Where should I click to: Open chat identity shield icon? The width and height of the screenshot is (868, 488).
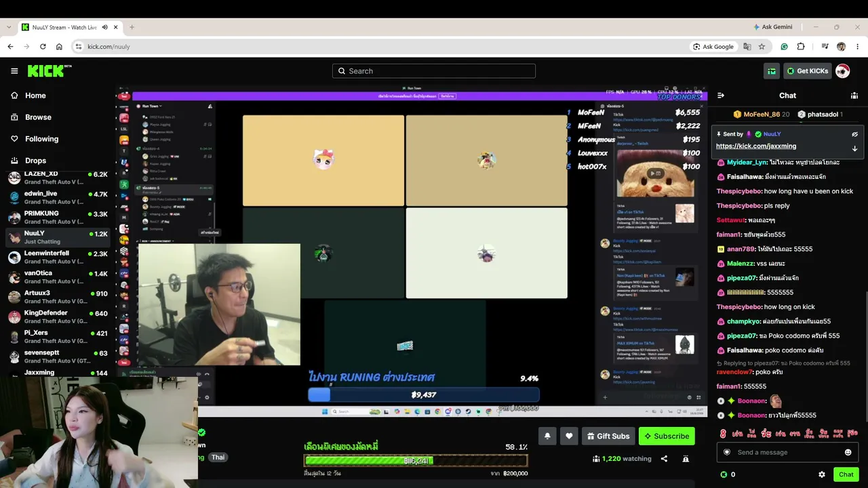pyautogui.click(x=727, y=452)
